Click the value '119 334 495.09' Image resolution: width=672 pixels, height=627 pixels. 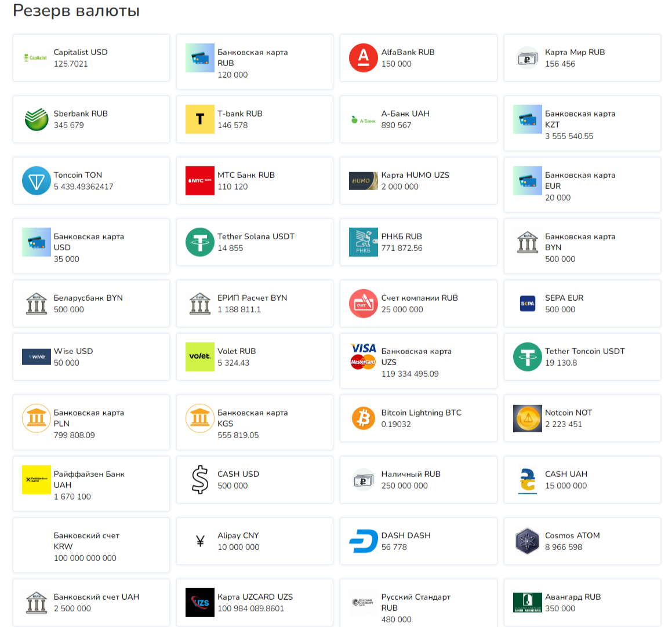pyautogui.click(x=410, y=374)
